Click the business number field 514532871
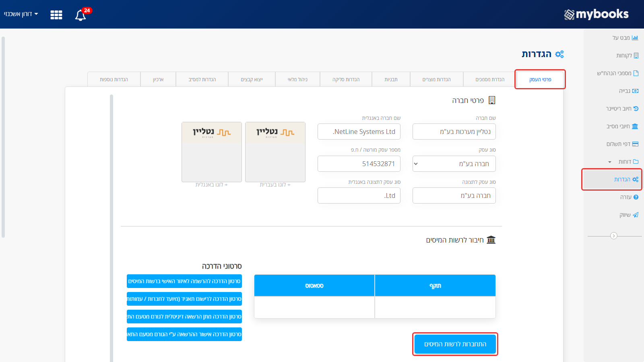The height and width of the screenshot is (362, 644). click(x=359, y=164)
